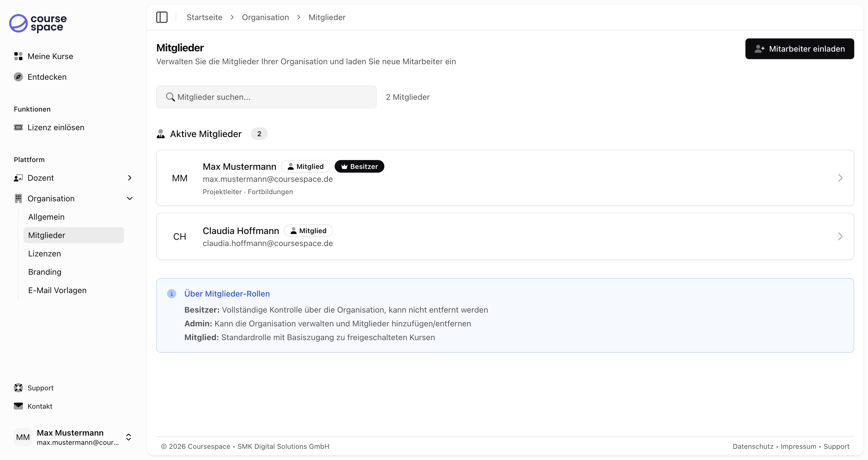Click Mitarbeiter einladen button
The width and height of the screenshot is (868, 460).
point(799,49)
